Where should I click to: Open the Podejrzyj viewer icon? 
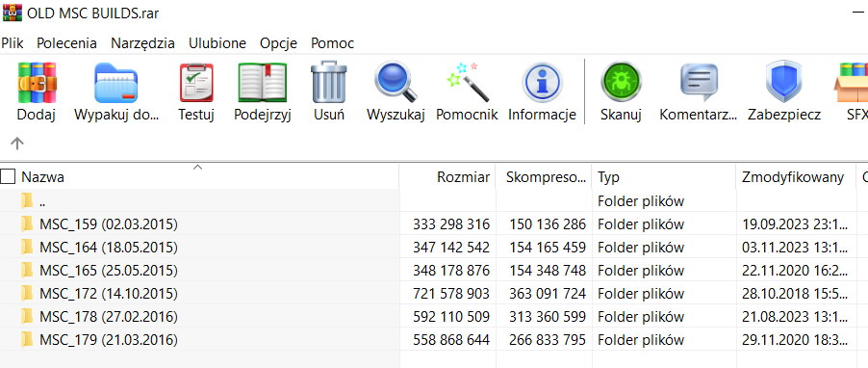[x=263, y=83]
